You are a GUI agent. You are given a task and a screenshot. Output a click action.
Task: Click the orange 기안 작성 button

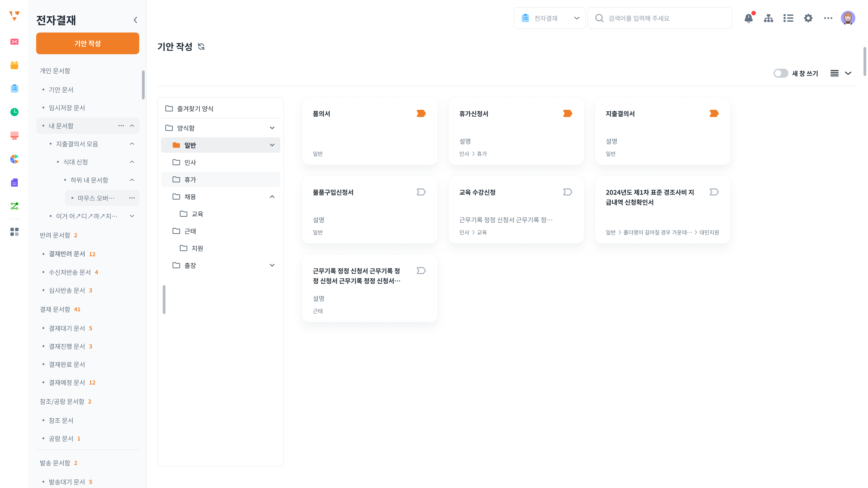click(x=88, y=43)
